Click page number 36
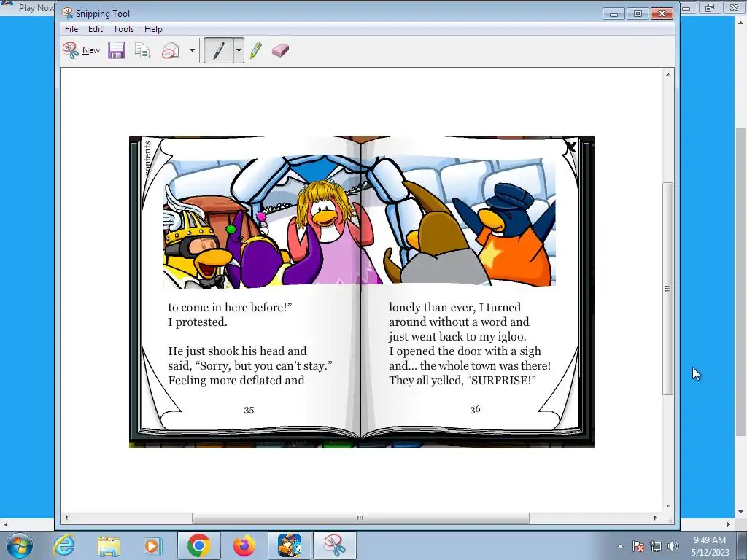 pos(475,409)
